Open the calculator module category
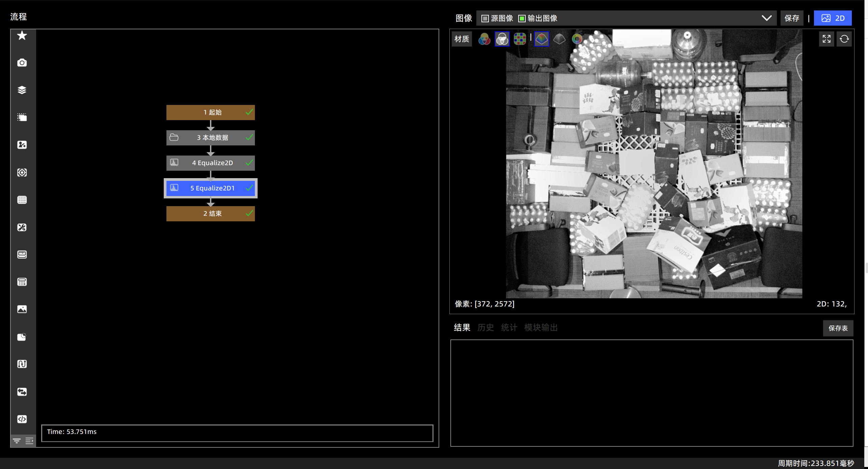868x469 pixels. point(22,282)
